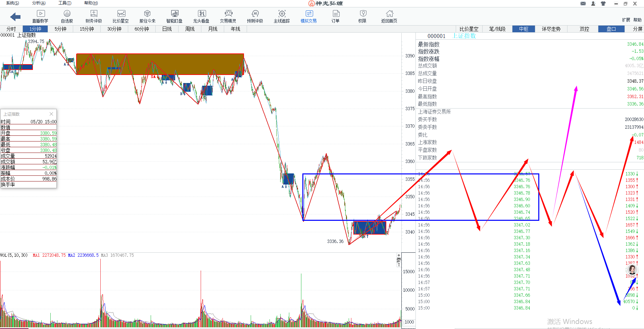644x329 pixels.
Task: Enable the 笔/线段 overlay
Action: click(497, 29)
